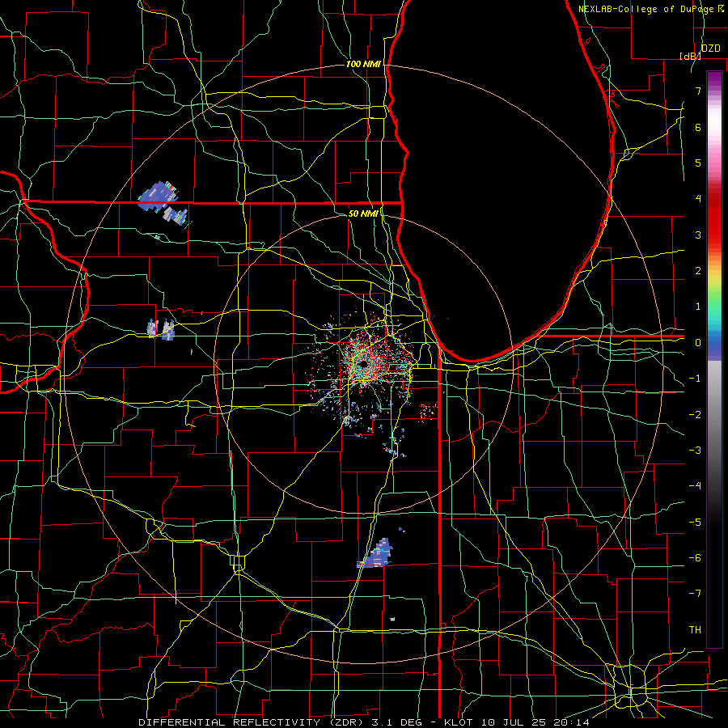Viewport: 728px width, 728px height.
Task: Click the large blue echo on the northwest state line
Action: coord(158,197)
